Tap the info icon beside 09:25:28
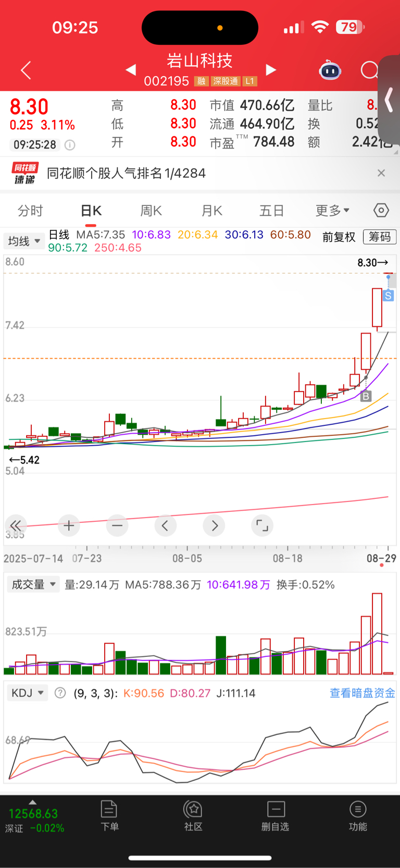 (x=70, y=145)
